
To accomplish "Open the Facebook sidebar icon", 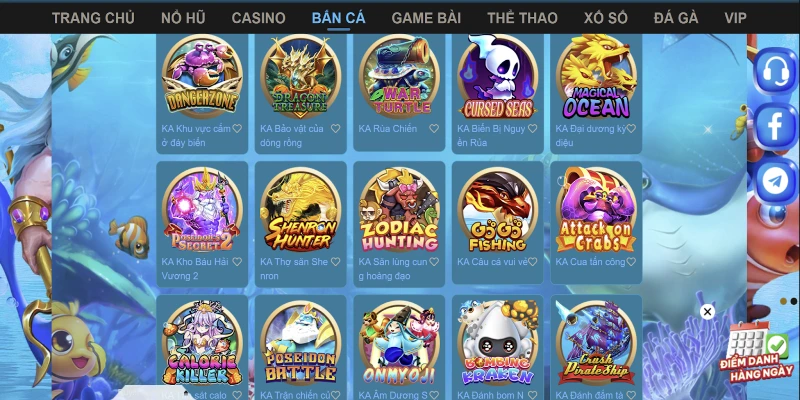I will [x=776, y=127].
